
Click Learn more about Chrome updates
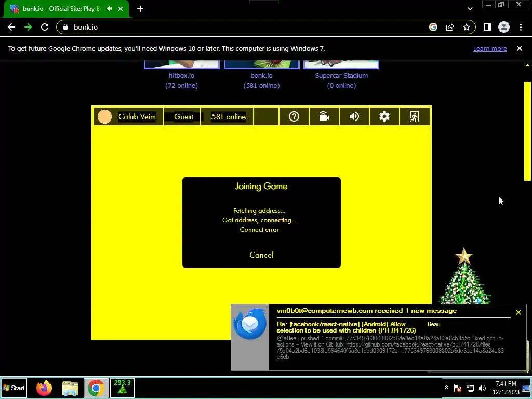[x=490, y=48]
